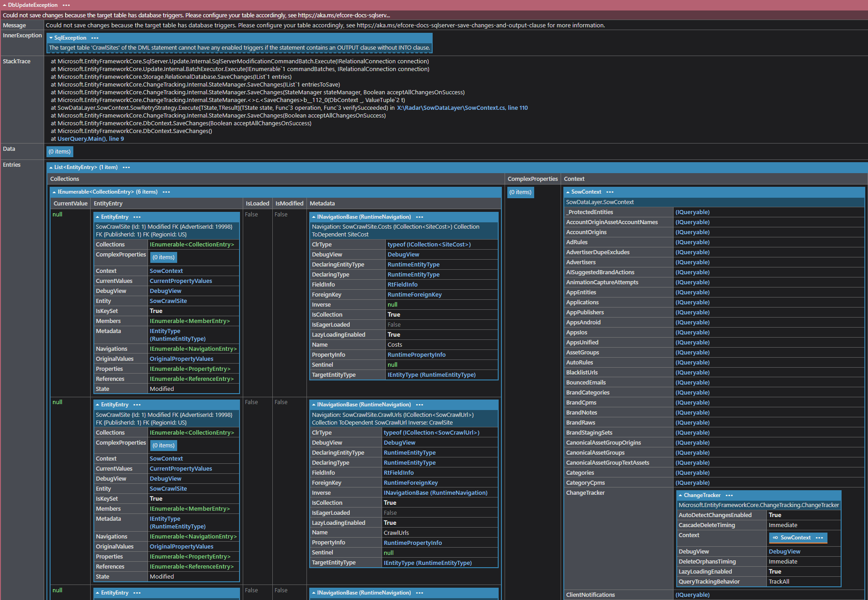Click the IsLoaded column header
The height and width of the screenshot is (600, 868).
(257, 203)
